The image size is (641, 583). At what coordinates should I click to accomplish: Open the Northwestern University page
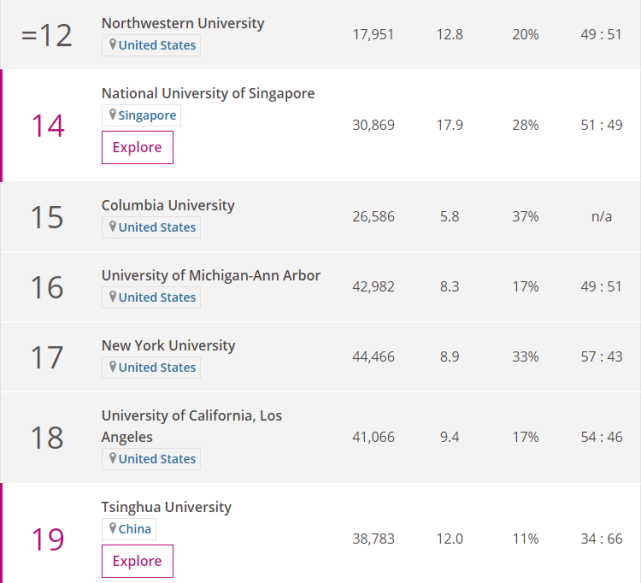[x=183, y=23]
